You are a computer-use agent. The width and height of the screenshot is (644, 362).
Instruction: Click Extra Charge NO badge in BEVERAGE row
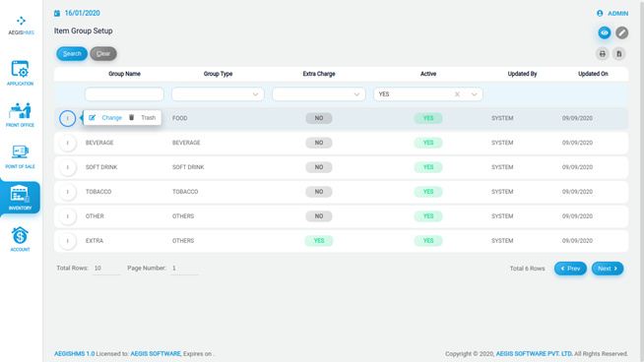tap(319, 143)
